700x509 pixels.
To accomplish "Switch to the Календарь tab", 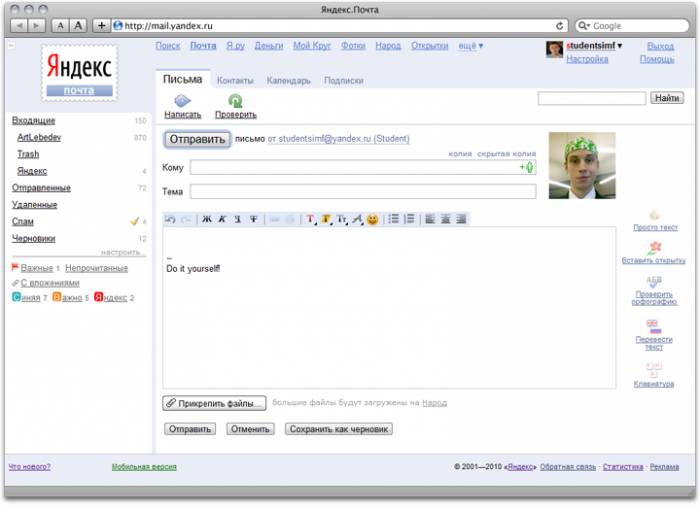I will 289,80.
